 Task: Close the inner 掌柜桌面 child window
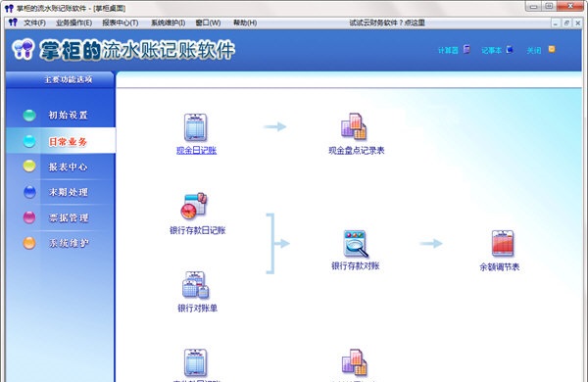578,24
